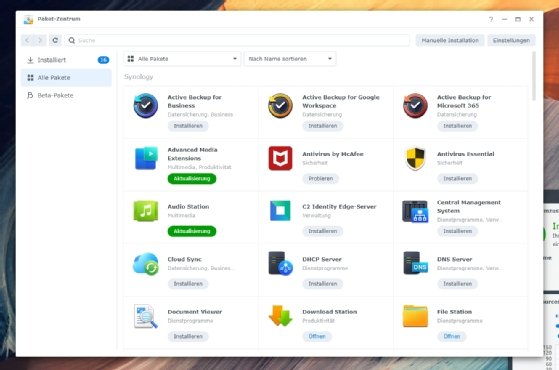The image size is (559, 370).
Task: Click the Cloud Sync cloud icon
Action: 146,264
